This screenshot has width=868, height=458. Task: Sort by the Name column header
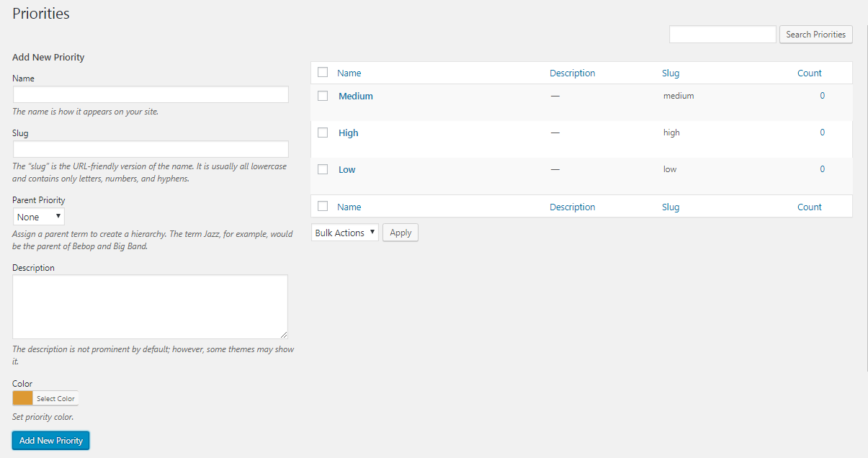(x=349, y=73)
